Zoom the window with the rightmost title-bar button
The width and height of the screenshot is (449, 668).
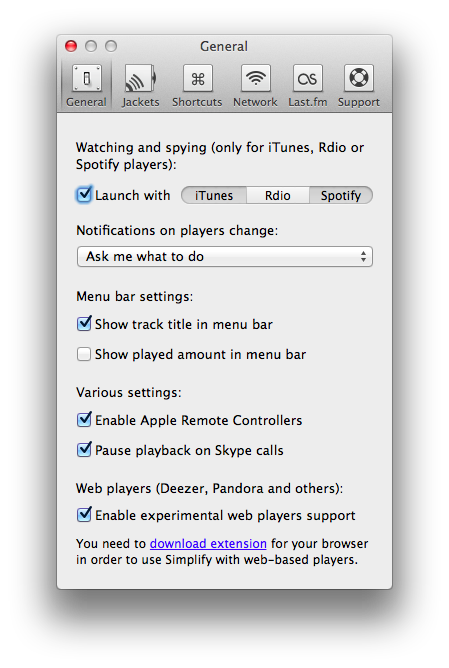pyautogui.click(x=111, y=46)
